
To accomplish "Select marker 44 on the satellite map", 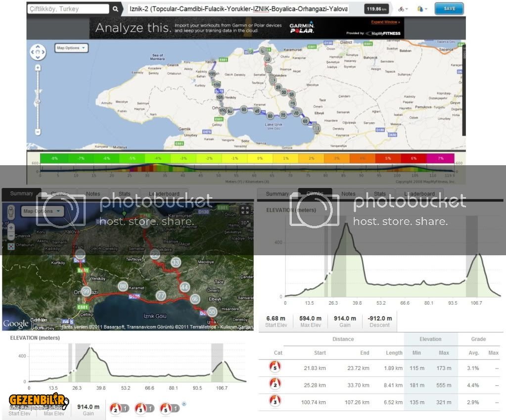I will click(184, 287).
